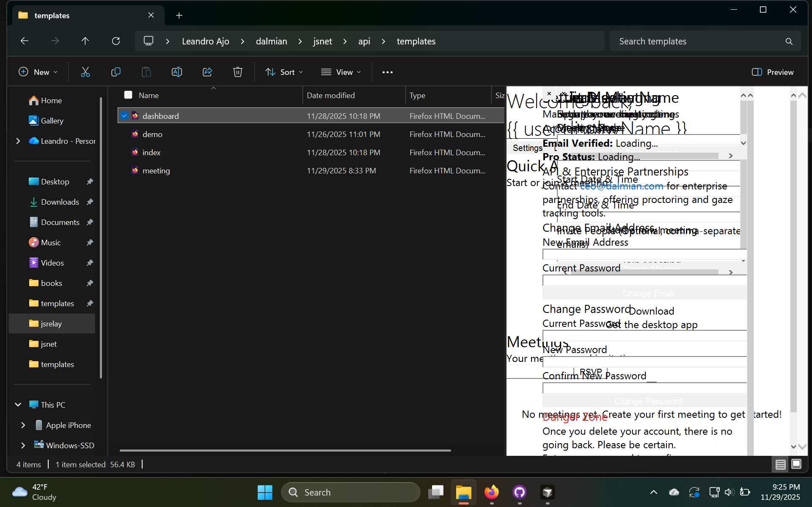Go up one folder level arrow
The image size is (812, 507).
pos(85,41)
